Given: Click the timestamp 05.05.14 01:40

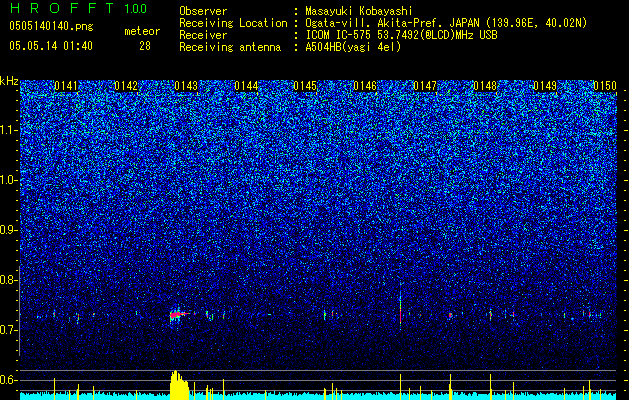Looking at the screenshot, I should click(x=51, y=46).
